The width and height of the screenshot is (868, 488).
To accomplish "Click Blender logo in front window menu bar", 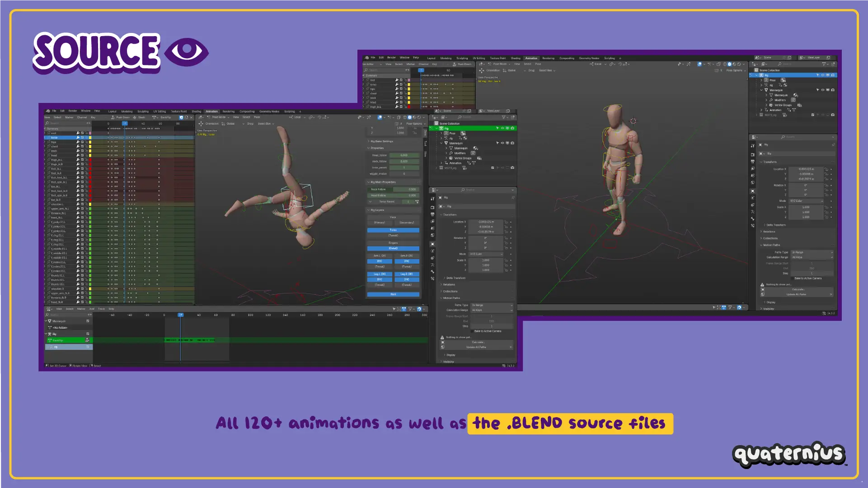I will pyautogui.click(x=48, y=111).
